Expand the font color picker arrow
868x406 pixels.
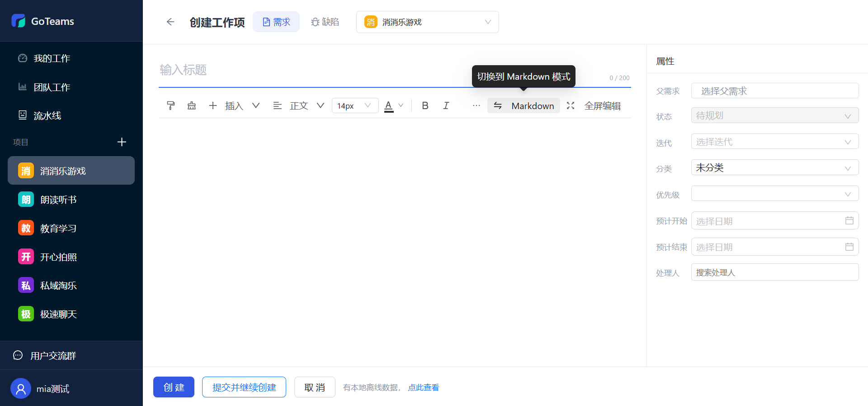click(401, 105)
